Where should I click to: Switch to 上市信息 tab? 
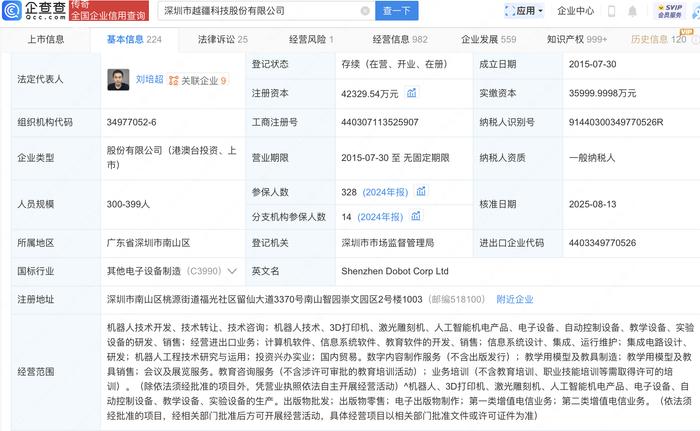(46, 39)
